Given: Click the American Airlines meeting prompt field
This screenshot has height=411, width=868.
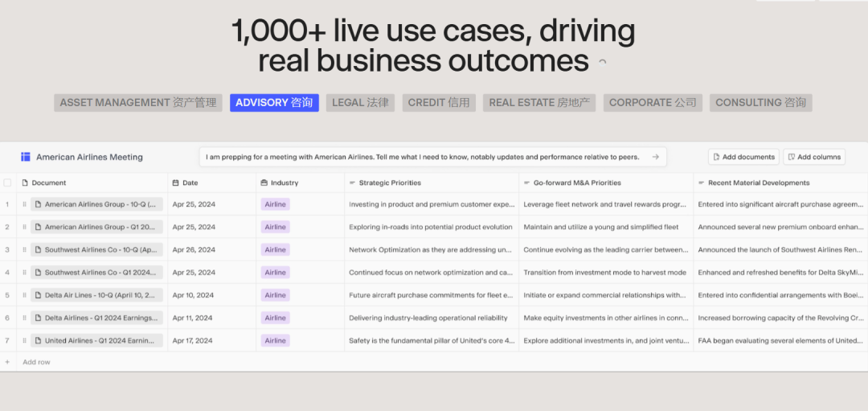Looking at the screenshot, I should [x=433, y=157].
